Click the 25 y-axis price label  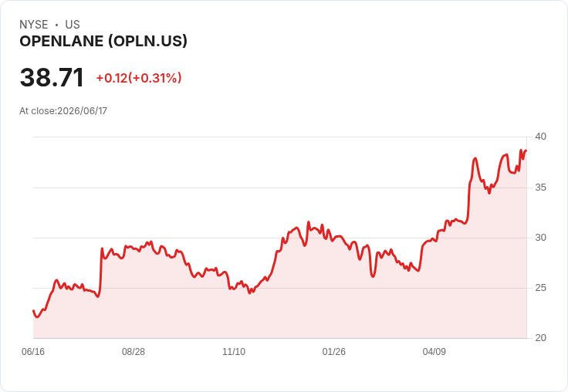point(541,288)
